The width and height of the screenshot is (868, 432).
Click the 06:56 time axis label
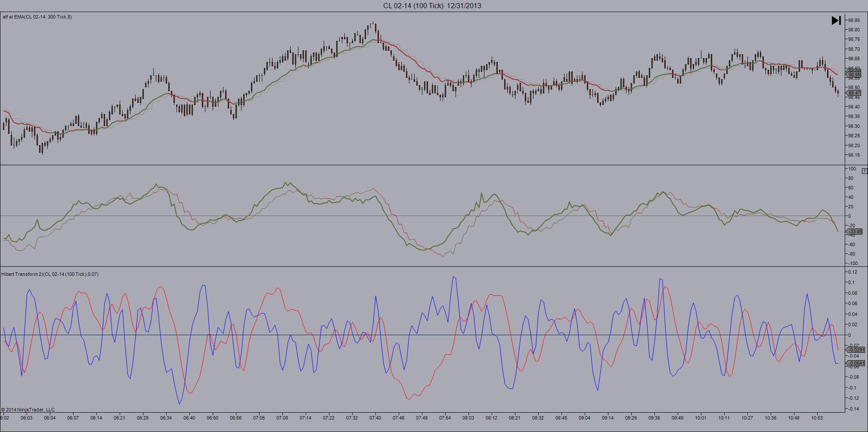tap(236, 418)
